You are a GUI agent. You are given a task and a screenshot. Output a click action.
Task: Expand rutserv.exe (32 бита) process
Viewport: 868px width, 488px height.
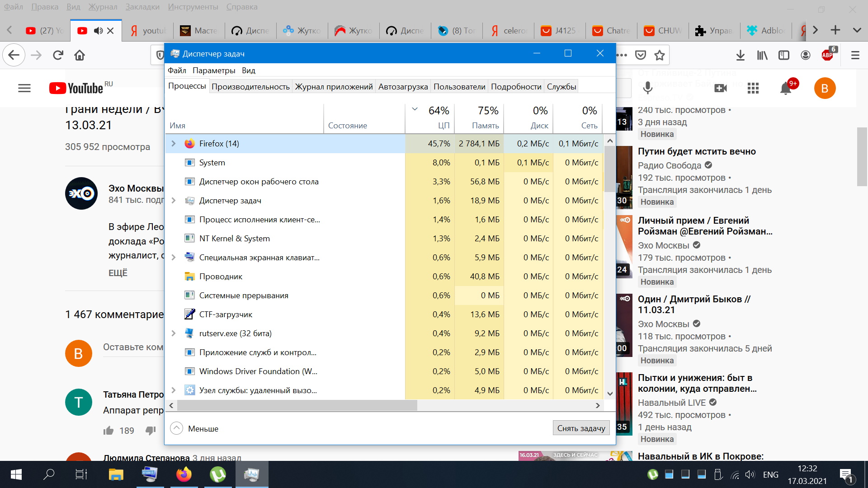(x=174, y=333)
